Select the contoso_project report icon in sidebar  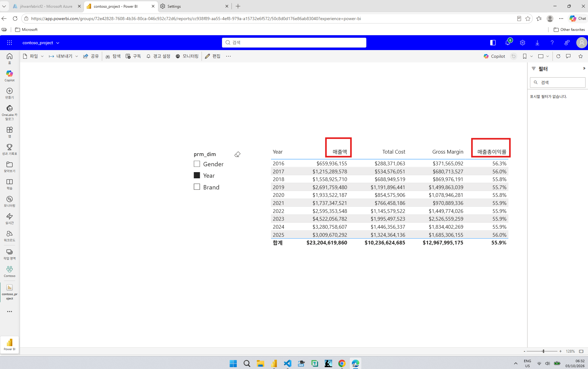point(10,292)
